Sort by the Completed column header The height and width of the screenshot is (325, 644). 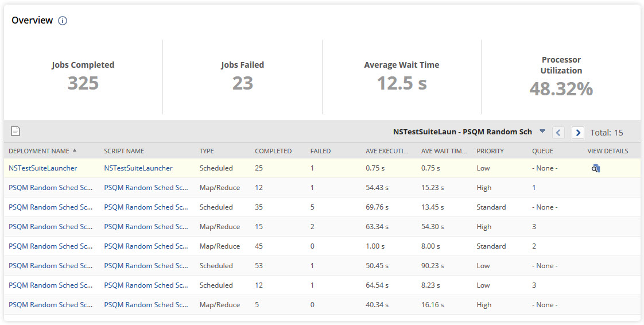(x=273, y=151)
